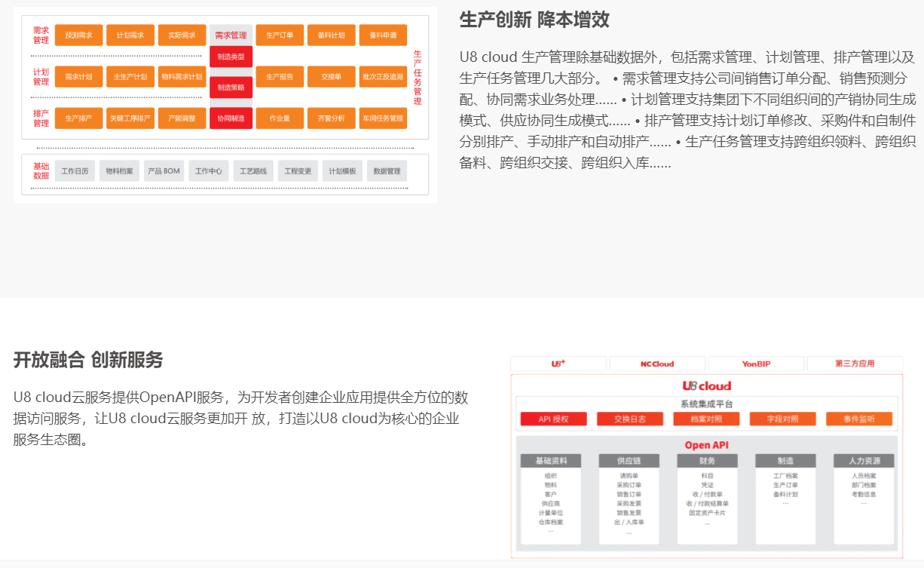Click the 主生产计划 box
Viewport: 924px width, 568px height.
click(x=130, y=76)
